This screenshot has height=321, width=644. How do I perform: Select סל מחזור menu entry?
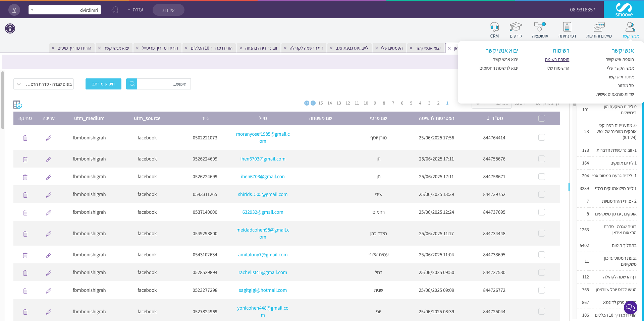[626, 85]
